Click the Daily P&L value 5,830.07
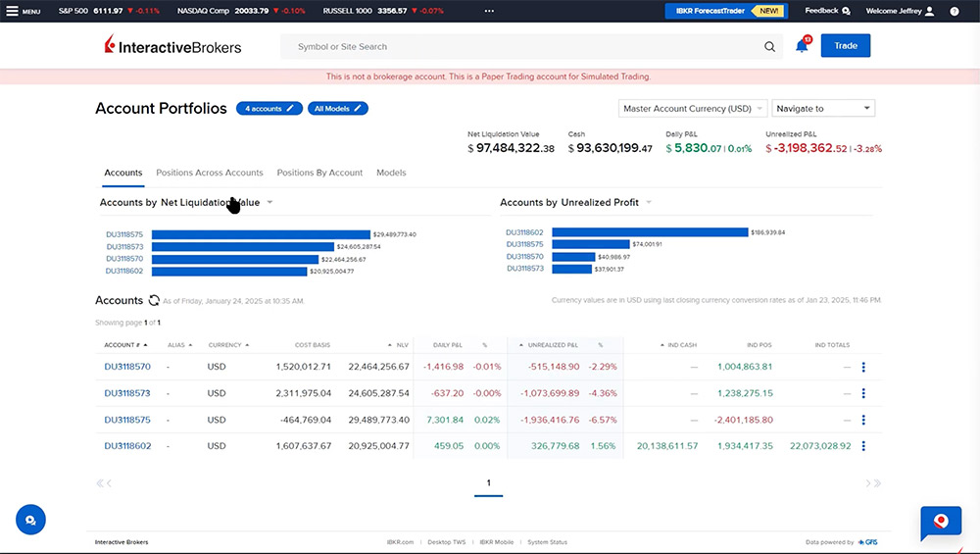980x554 pixels. tap(694, 148)
